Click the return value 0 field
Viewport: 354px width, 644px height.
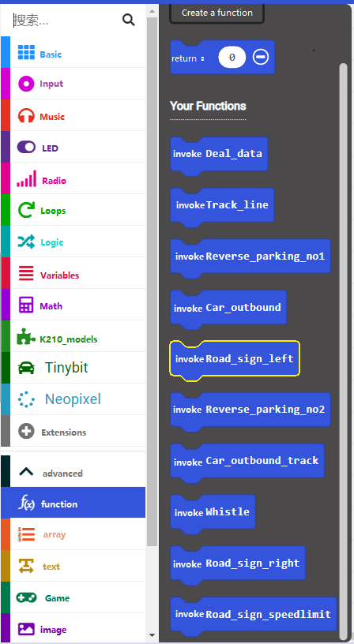[x=232, y=57]
